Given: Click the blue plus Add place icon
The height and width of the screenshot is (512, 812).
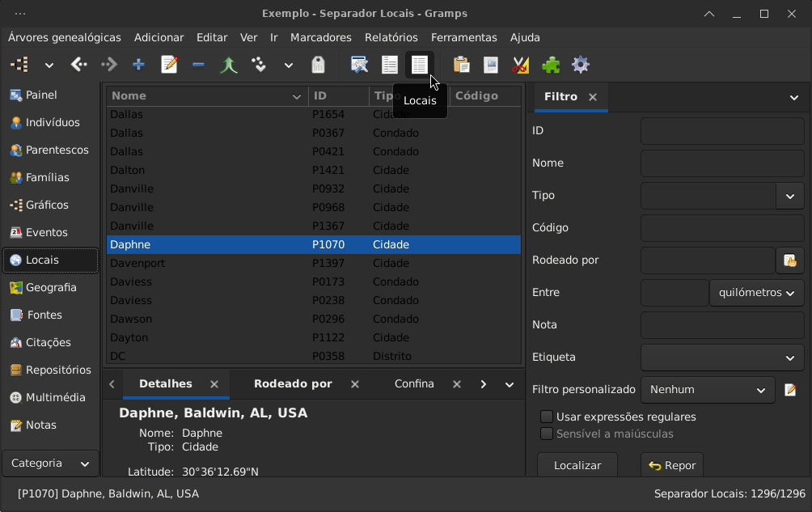Looking at the screenshot, I should click(138, 65).
